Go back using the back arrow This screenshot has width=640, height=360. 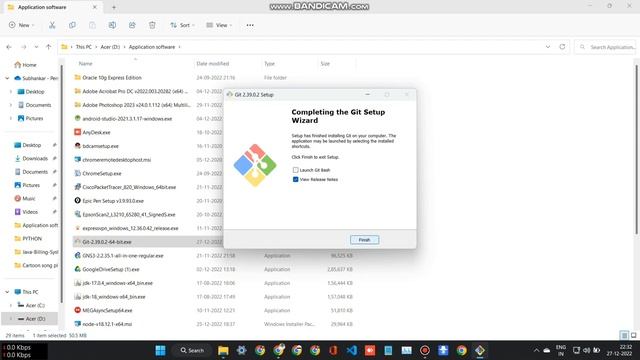(9, 47)
